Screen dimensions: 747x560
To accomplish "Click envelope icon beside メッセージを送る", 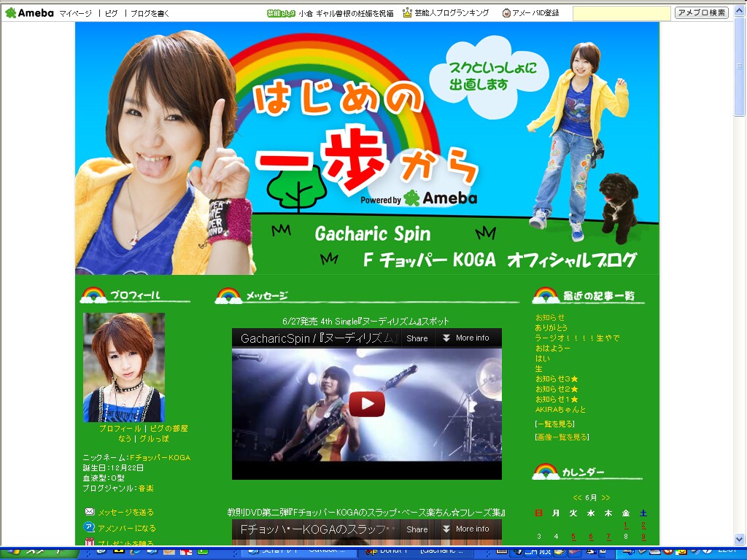I will coord(90,511).
